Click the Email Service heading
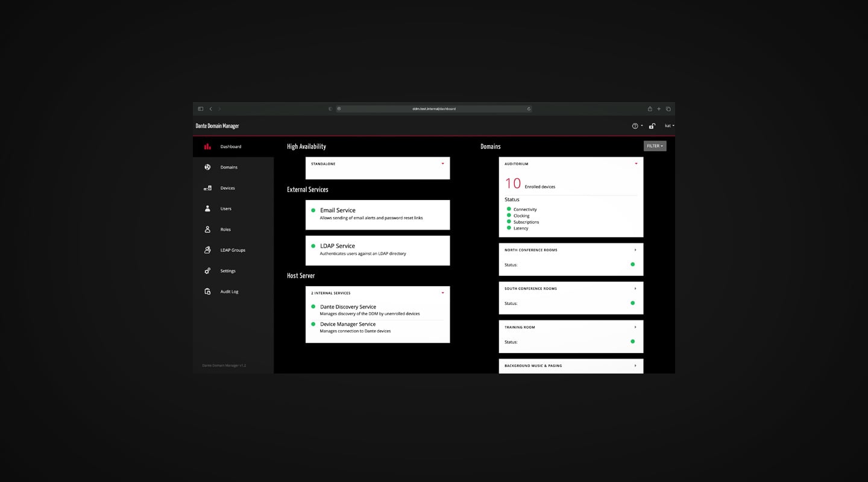Screen dimensions: 868x482 pos(338,210)
